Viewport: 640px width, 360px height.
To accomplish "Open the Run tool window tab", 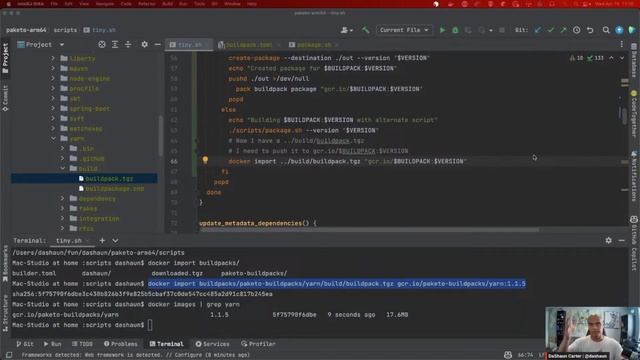I will [x=52, y=344].
